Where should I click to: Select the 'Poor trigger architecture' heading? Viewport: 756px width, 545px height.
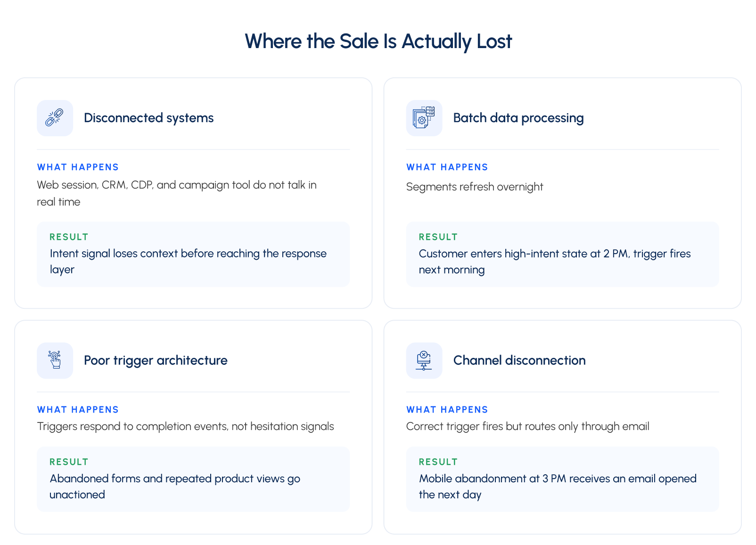pyautogui.click(x=156, y=361)
